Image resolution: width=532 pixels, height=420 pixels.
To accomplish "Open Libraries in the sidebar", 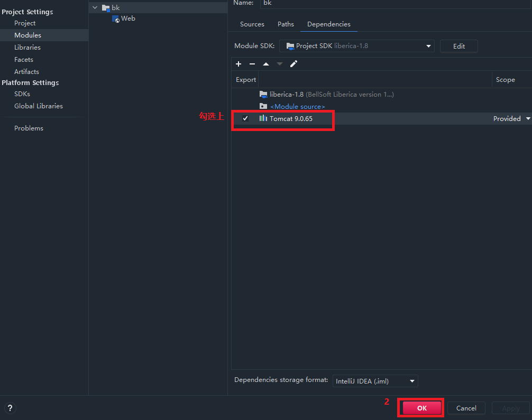I will 27,48.
